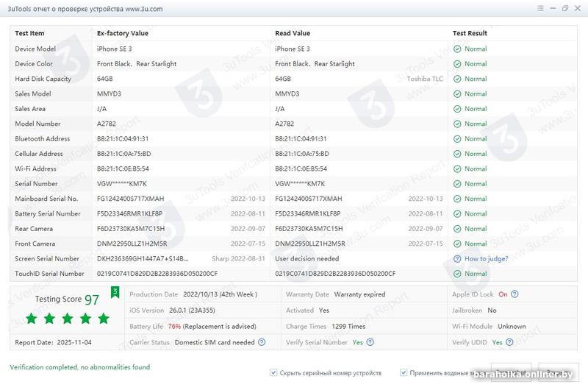Select read value battery serial 'F5D23346RMR1KLF8P'
Viewport: 588px width, 390px height.
[308, 214]
